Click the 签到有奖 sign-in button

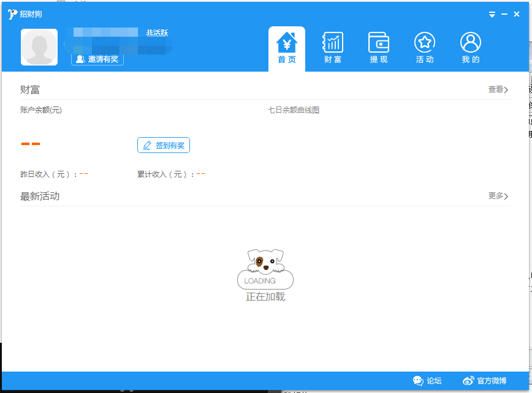pos(164,144)
